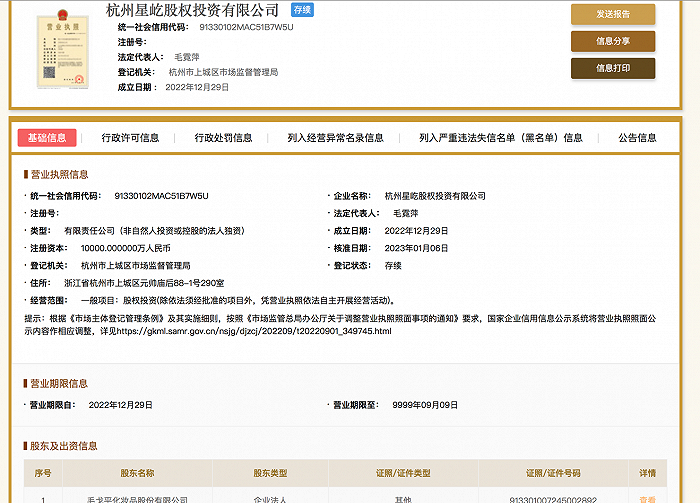Go to 列入经营异常名录信息 tab
This screenshot has width=700, height=503.
(335, 137)
